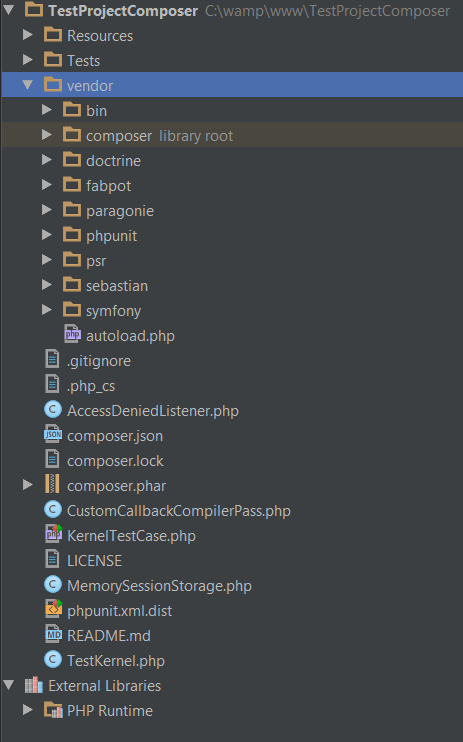Click the vendor folder icon
This screenshot has height=742, width=463.
tap(53, 85)
